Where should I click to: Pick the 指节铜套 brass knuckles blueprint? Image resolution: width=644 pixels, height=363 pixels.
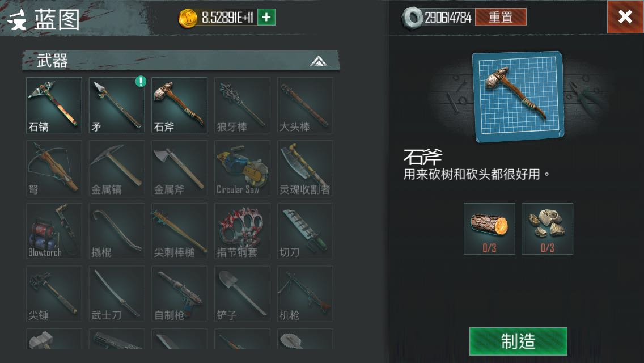tap(242, 231)
